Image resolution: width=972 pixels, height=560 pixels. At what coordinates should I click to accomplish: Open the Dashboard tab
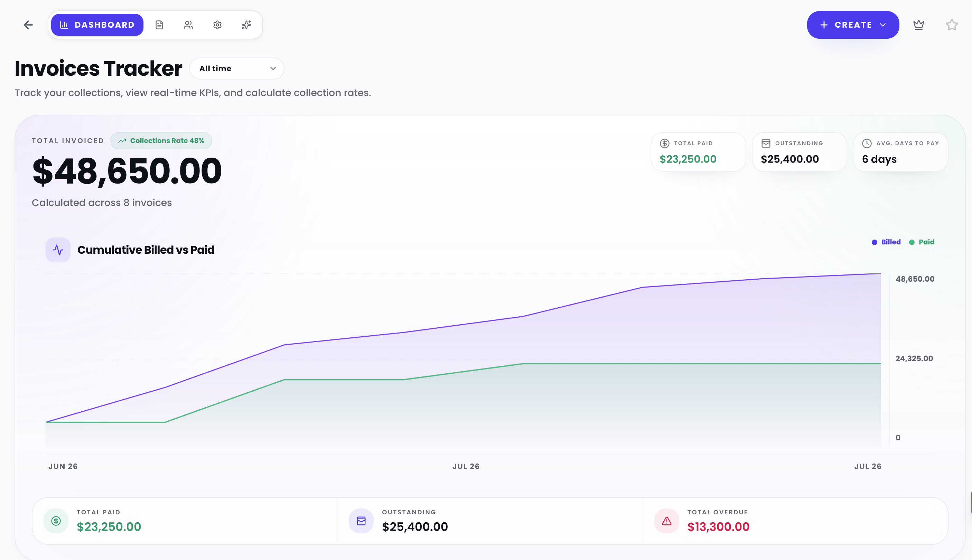coord(97,25)
